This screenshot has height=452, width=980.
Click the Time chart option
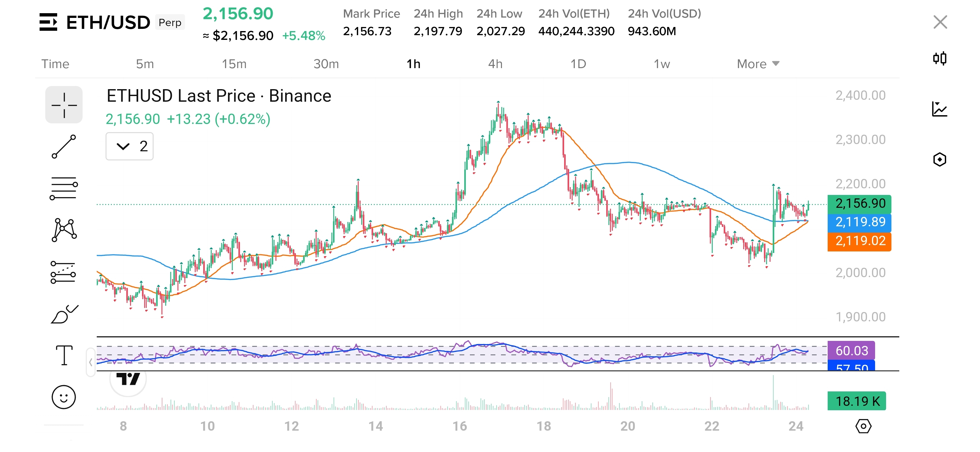[55, 64]
